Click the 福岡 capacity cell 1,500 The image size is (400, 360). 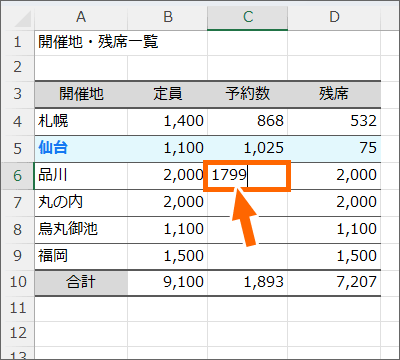point(168,256)
